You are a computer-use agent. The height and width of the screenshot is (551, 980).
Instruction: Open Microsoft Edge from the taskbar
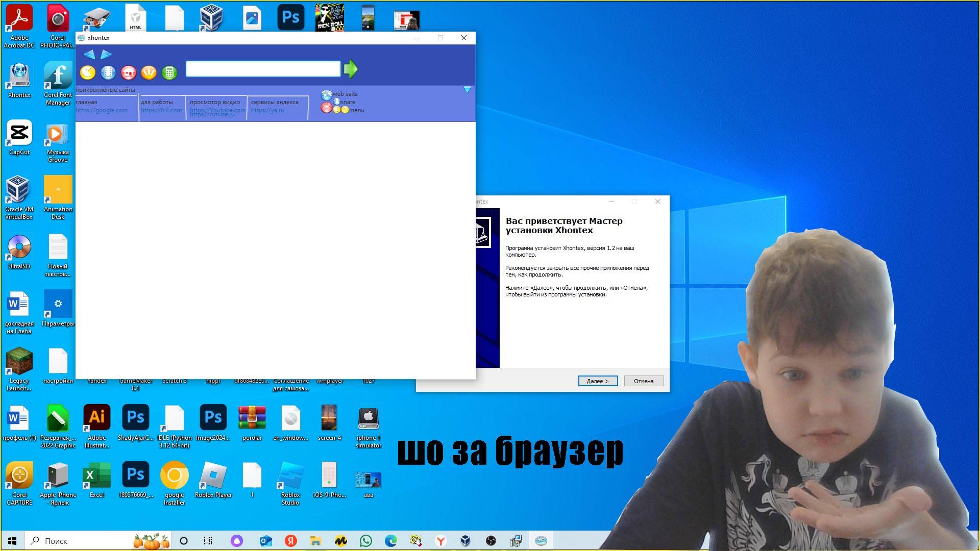pos(391,541)
